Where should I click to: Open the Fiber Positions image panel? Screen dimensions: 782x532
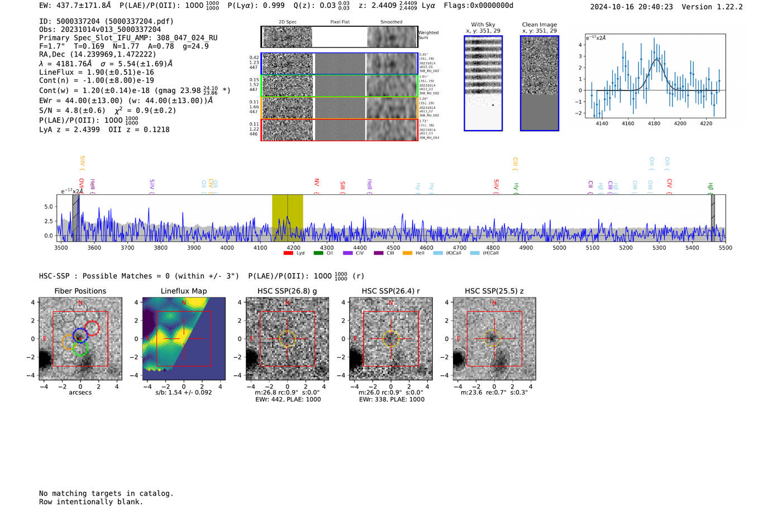80,339
